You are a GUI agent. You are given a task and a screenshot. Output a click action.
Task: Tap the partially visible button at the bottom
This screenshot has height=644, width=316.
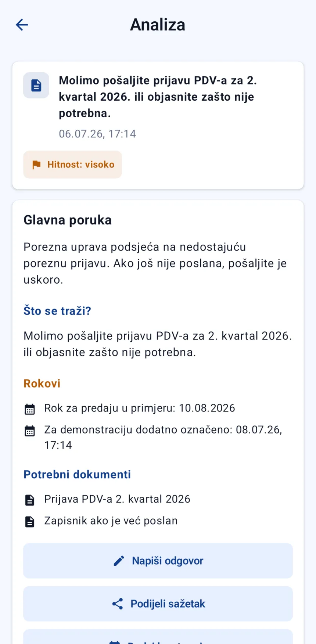click(158, 637)
